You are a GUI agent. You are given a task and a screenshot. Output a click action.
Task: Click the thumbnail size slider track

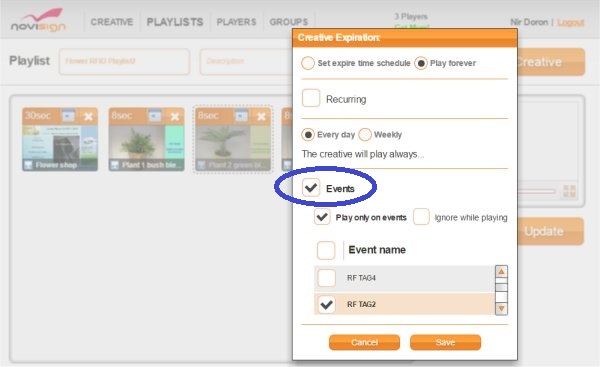[x=537, y=191]
